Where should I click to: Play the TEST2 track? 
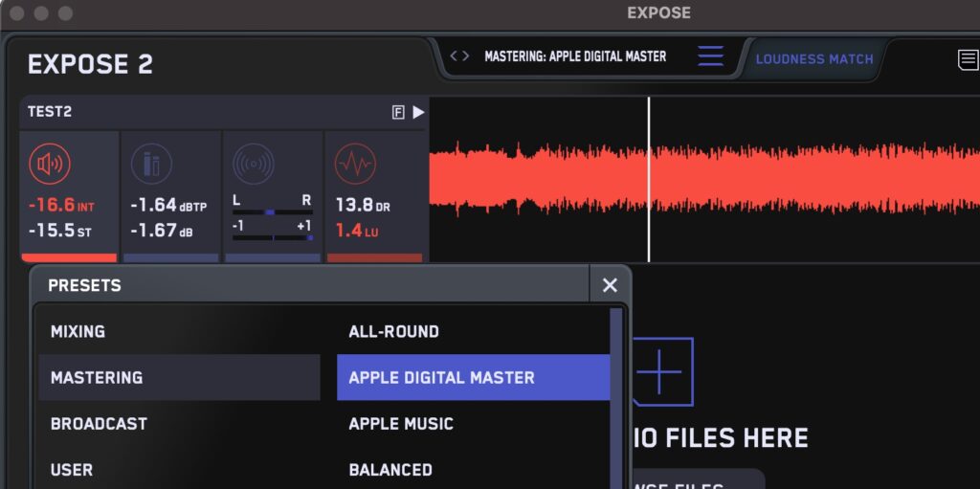[418, 113]
